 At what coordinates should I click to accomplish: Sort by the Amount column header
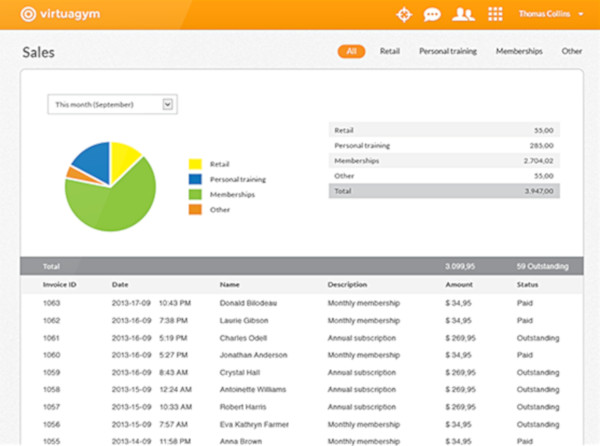click(459, 285)
